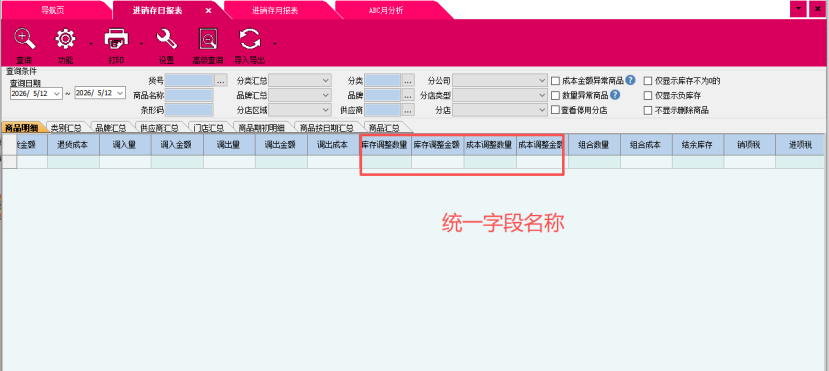Expand the 打印 dropdown arrow
Viewport: 829px width, 371px height.
pyautogui.click(x=141, y=43)
